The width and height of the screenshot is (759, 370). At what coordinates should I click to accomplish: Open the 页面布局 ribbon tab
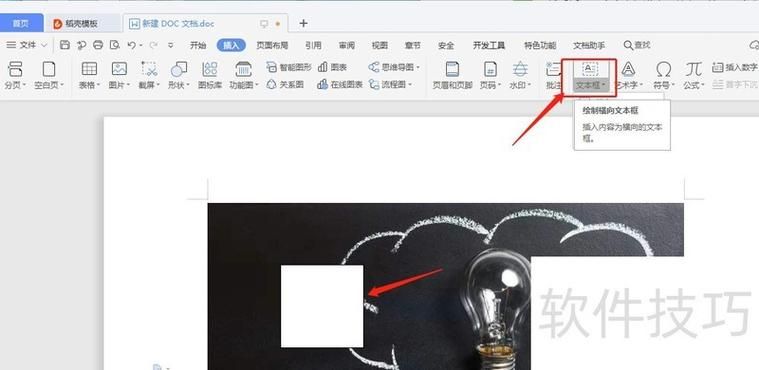click(272, 46)
